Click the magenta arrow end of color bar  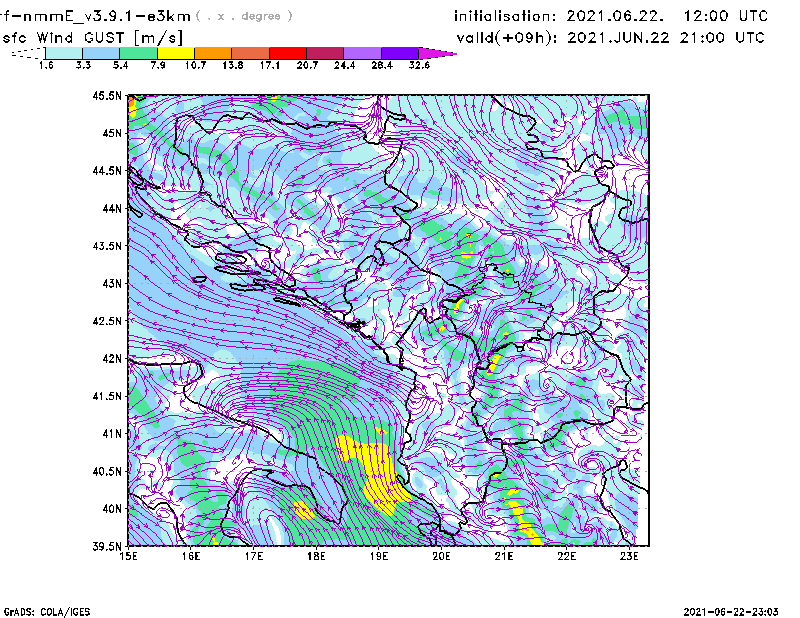coord(437,53)
